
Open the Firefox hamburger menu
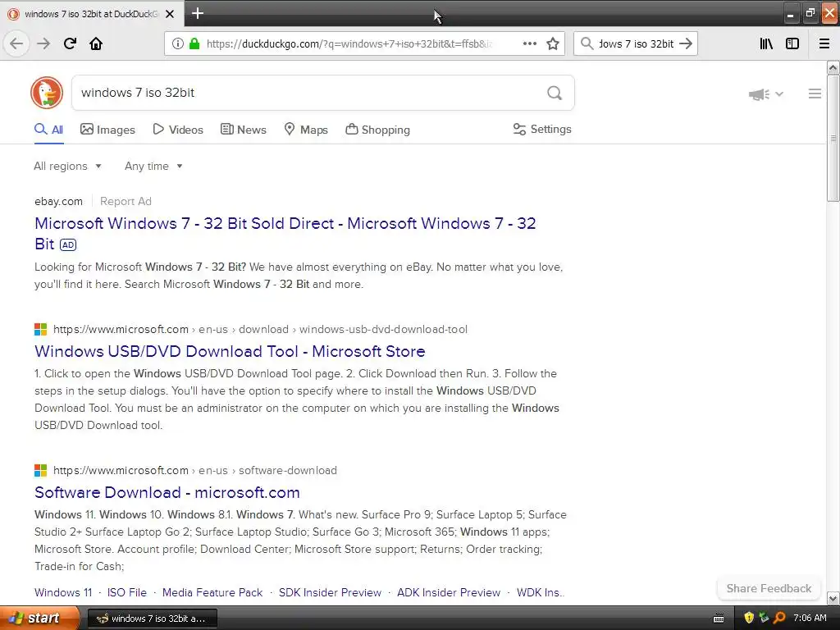pos(824,43)
